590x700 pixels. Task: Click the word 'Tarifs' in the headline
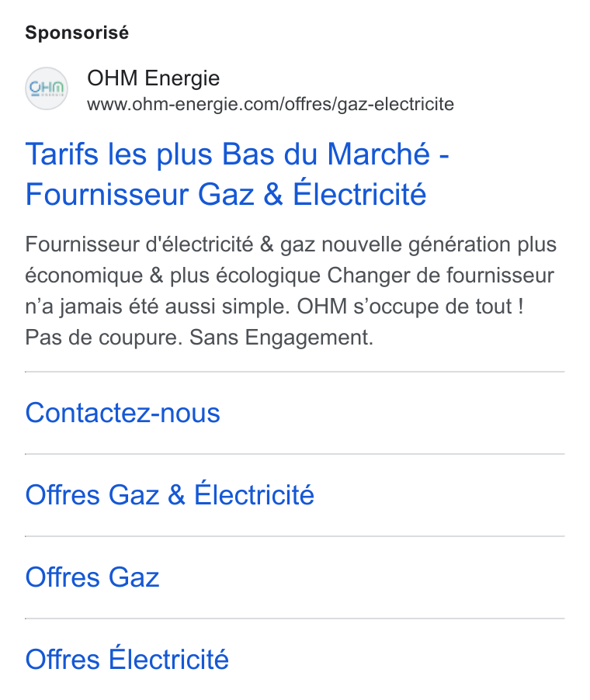point(61,154)
